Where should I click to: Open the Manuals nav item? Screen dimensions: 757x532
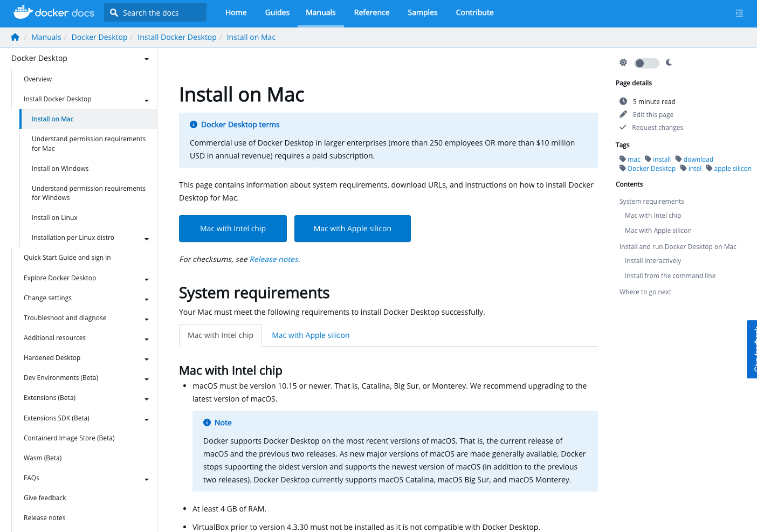click(x=321, y=12)
